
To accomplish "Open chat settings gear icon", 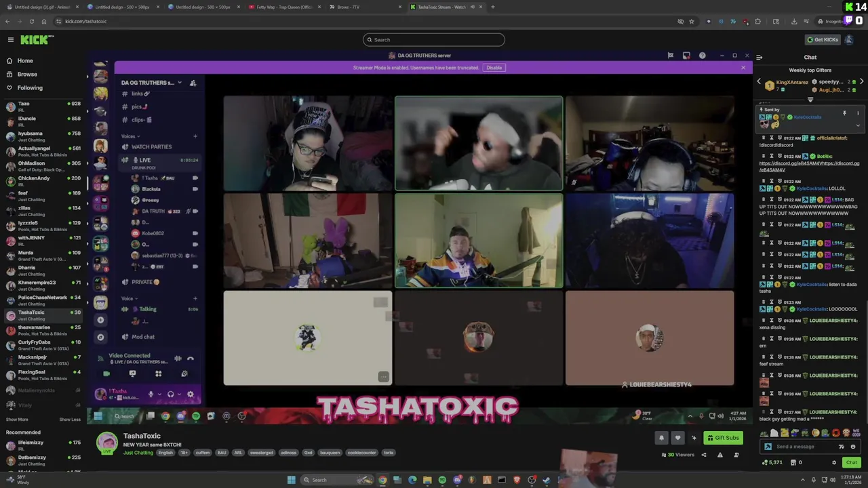I will click(834, 462).
